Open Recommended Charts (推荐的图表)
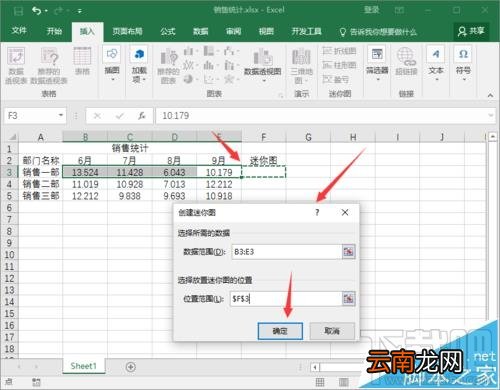Viewport: 500px width, 390px height. (x=169, y=65)
